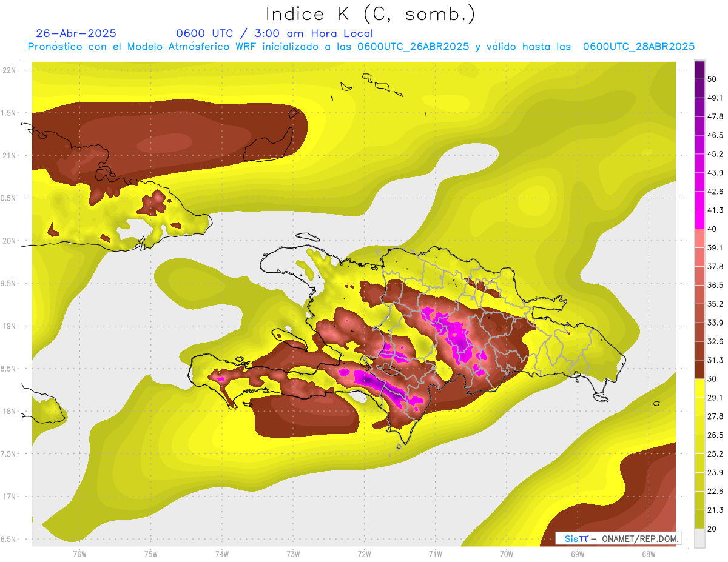Image resolution: width=728 pixels, height=562 pixels.
Task: Click the bright yellow swatch between 29.1 and 30
Action: tap(699, 388)
